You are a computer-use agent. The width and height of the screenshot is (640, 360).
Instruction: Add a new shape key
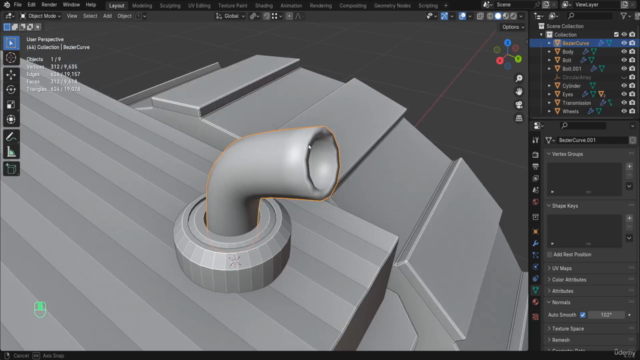pos(629,218)
